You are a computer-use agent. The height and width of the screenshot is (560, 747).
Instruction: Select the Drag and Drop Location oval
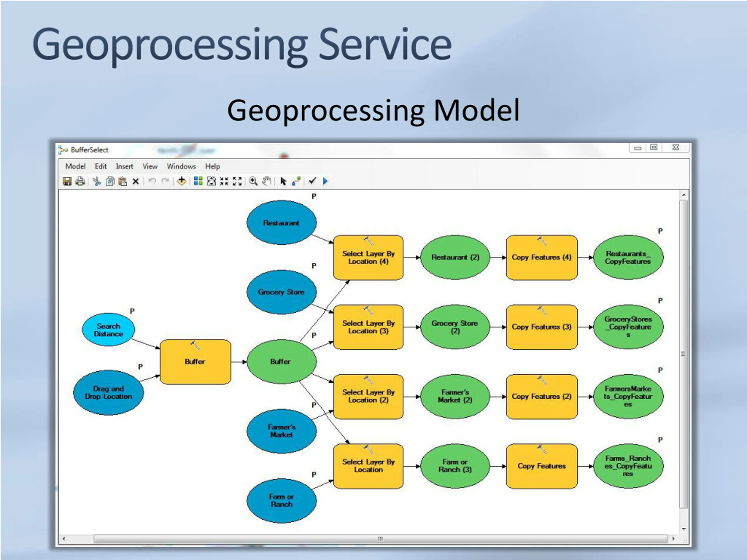pyautogui.click(x=109, y=393)
